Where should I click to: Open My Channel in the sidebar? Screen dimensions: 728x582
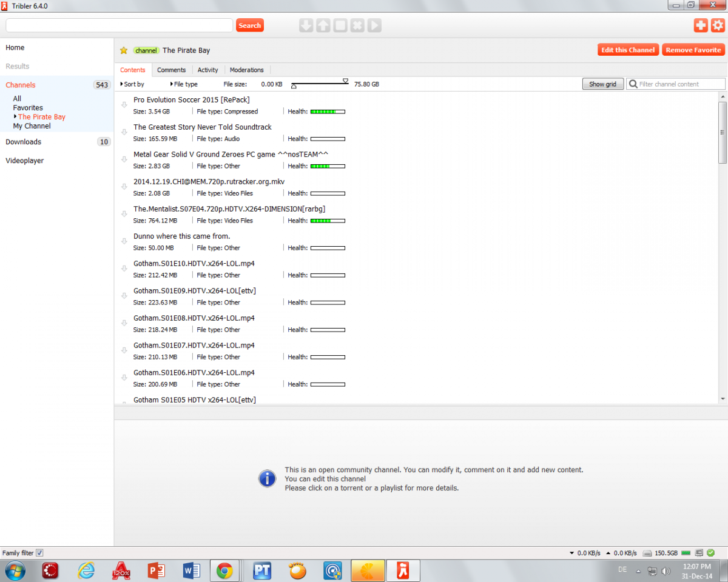click(x=32, y=126)
